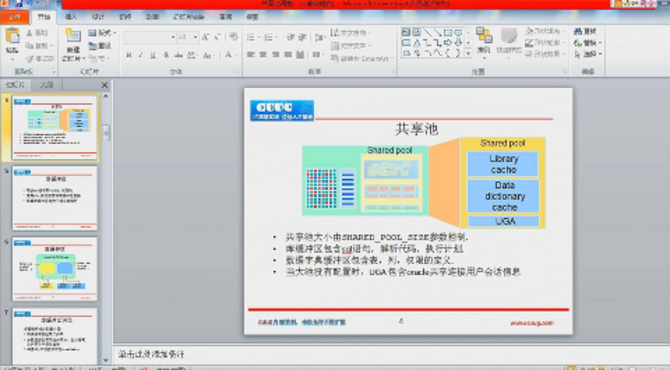Toggle Align Text Right
Viewport: 670px width, 370px height.
click(x=276, y=55)
